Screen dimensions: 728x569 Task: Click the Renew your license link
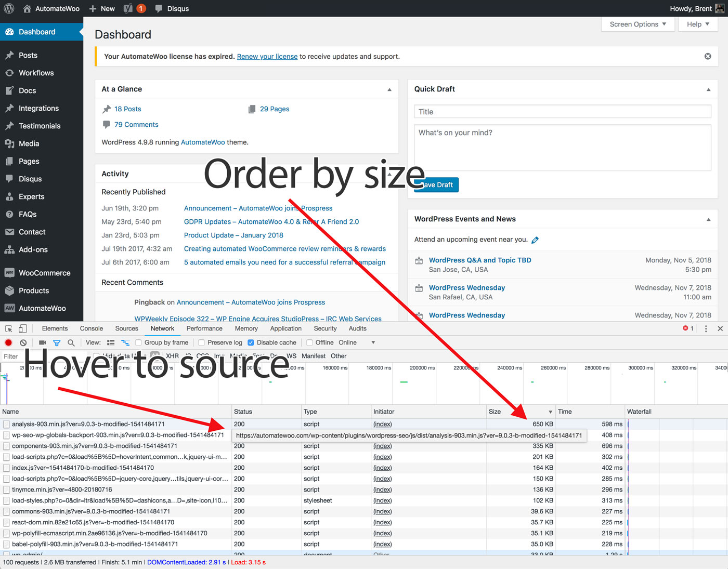coord(267,56)
